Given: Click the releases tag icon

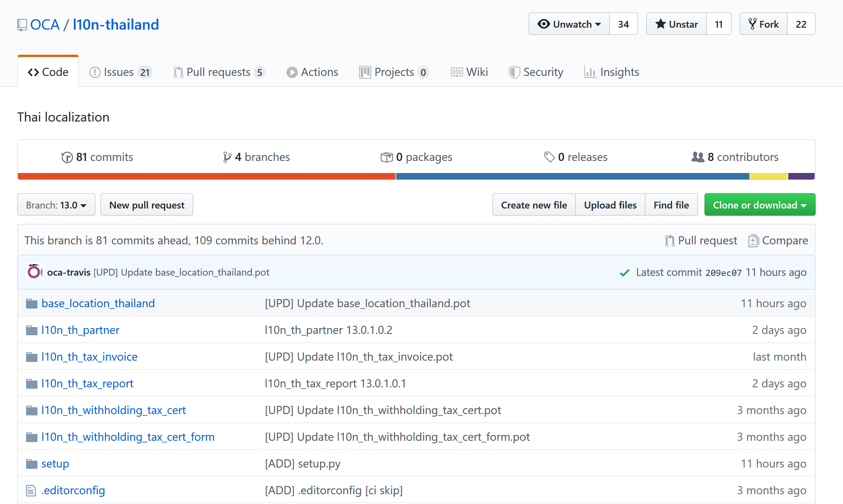Looking at the screenshot, I should coord(549,157).
